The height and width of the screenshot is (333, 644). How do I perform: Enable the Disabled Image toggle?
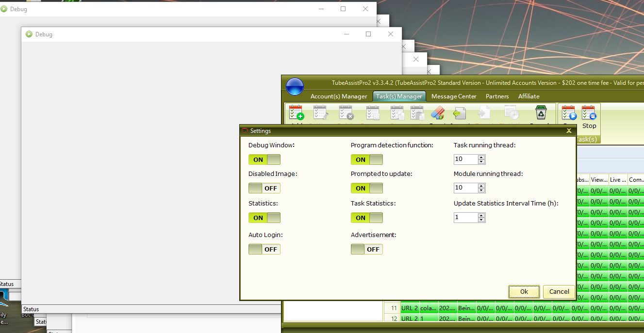[264, 188]
